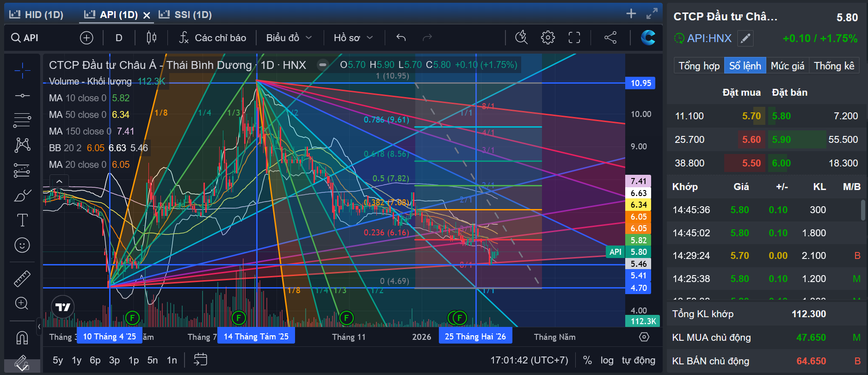Add a new chart tab

[x=631, y=14]
